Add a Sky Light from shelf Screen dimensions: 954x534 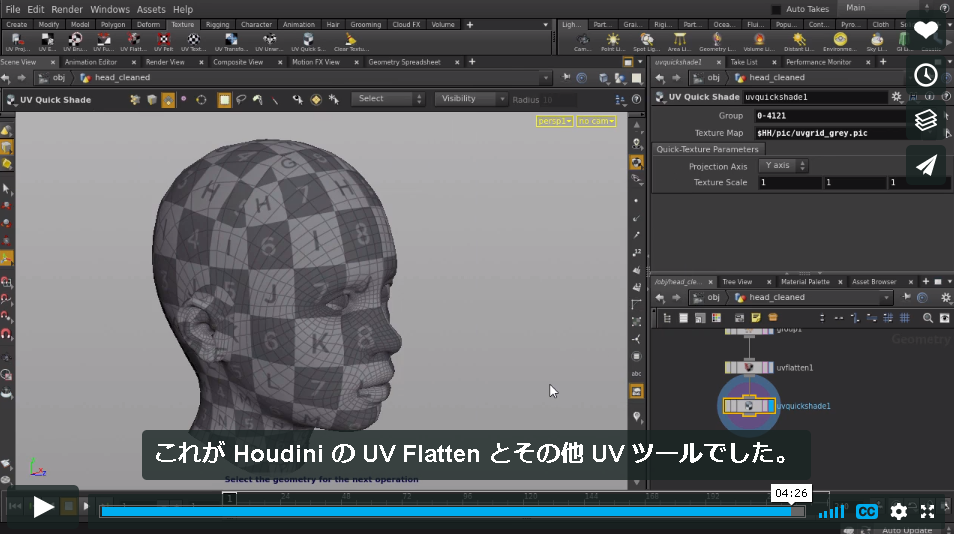(877, 43)
